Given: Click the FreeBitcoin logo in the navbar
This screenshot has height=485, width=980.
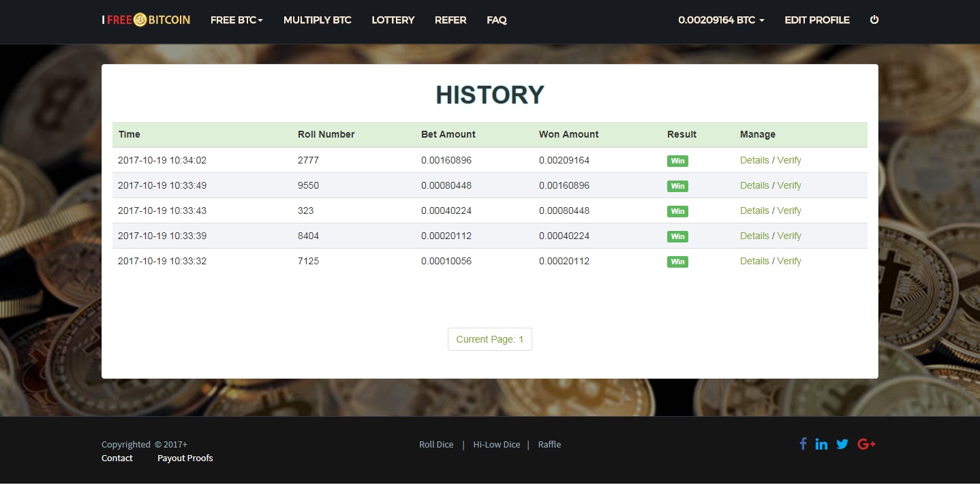Looking at the screenshot, I should pyautogui.click(x=146, y=20).
